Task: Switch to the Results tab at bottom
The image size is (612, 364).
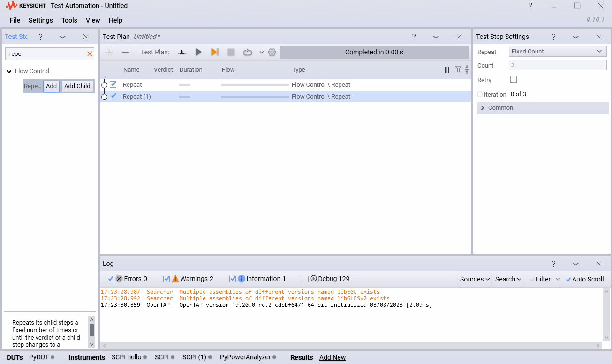Action: coord(301,357)
